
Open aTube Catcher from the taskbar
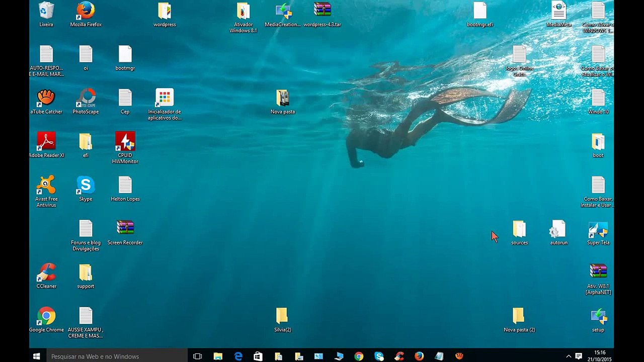click(459, 356)
